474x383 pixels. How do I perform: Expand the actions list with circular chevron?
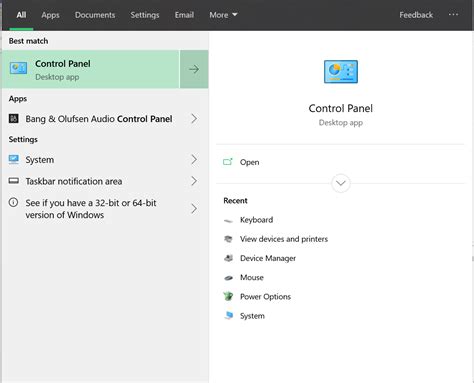pyautogui.click(x=341, y=183)
